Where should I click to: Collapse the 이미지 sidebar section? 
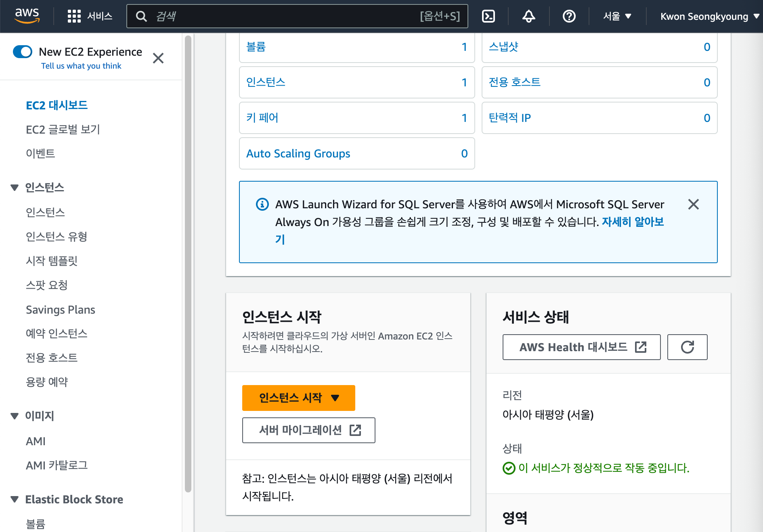click(15, 416)
